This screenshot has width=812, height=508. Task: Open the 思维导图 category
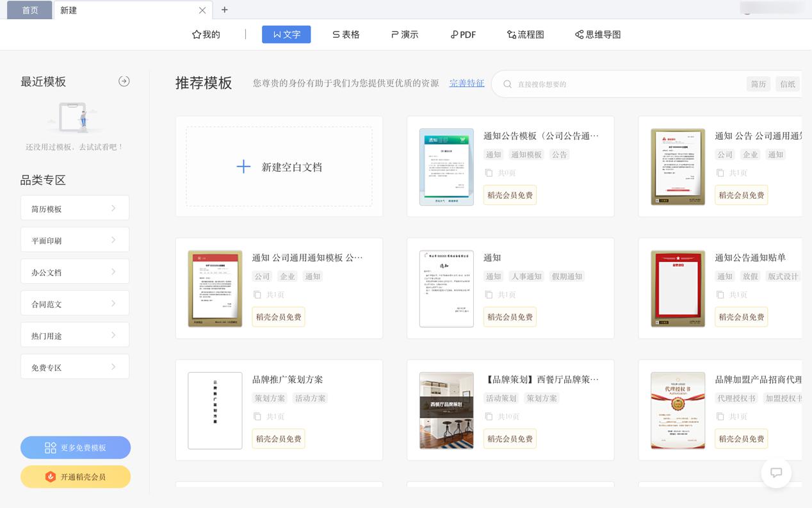[597, 35]
